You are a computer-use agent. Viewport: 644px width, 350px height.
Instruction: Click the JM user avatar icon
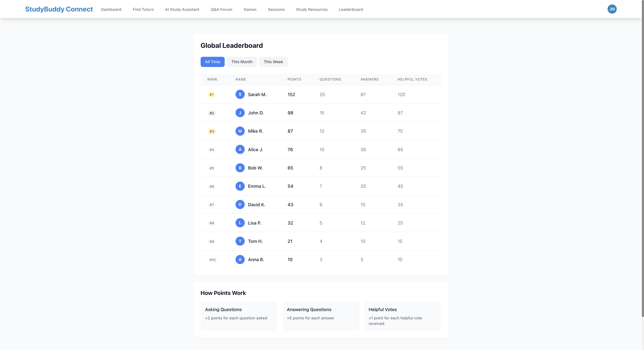[612, 9]
